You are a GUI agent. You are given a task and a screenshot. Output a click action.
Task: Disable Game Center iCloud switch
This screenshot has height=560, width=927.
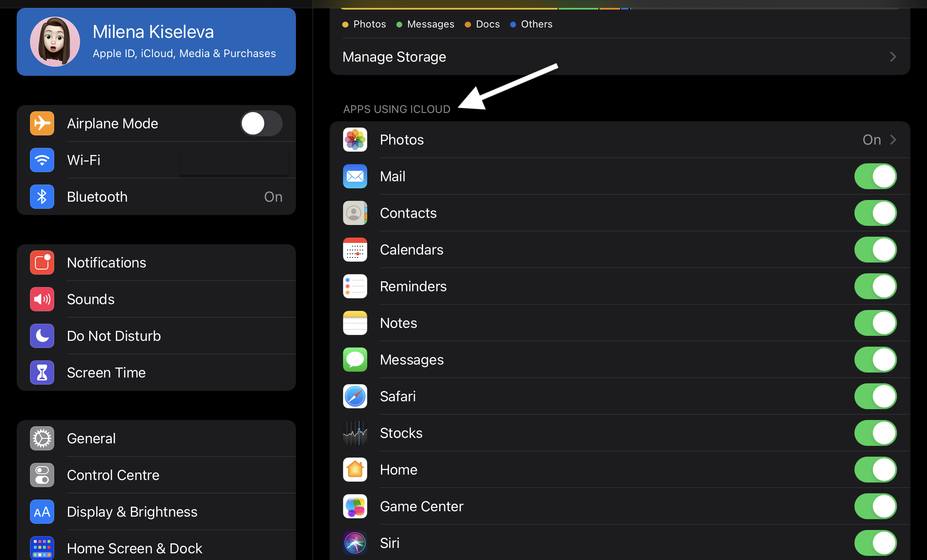[875, 506]
